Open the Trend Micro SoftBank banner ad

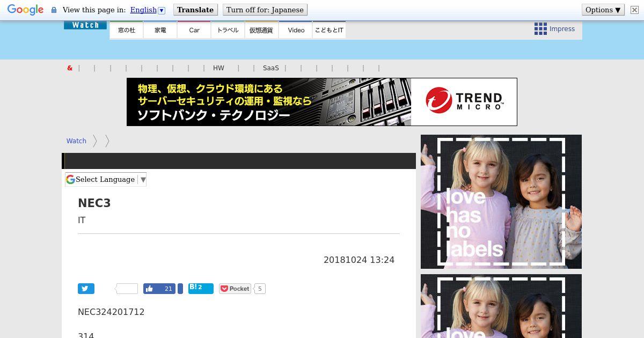pyautogui.click(x=322, y=102)
